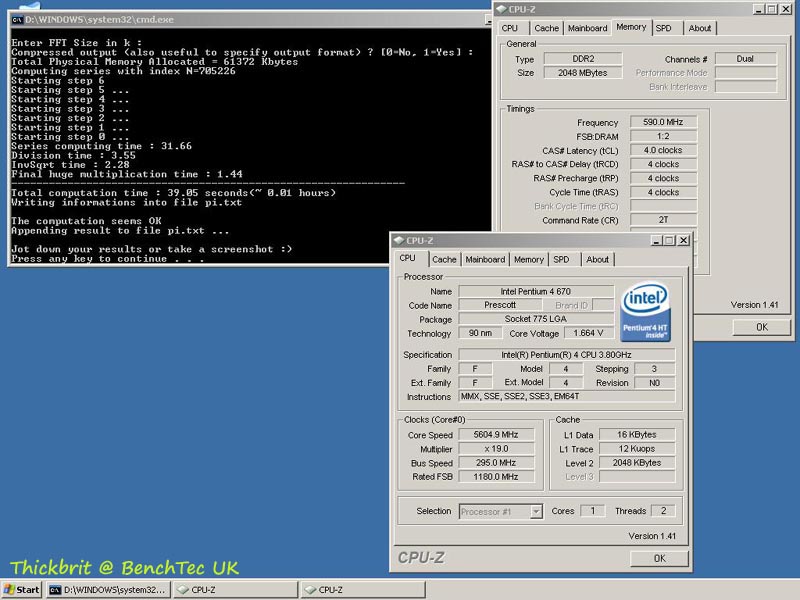Click the L1 Data value '16 KBytes'
Image resolution: width=800 pixels, height=600 pixels.
point(637,435)
